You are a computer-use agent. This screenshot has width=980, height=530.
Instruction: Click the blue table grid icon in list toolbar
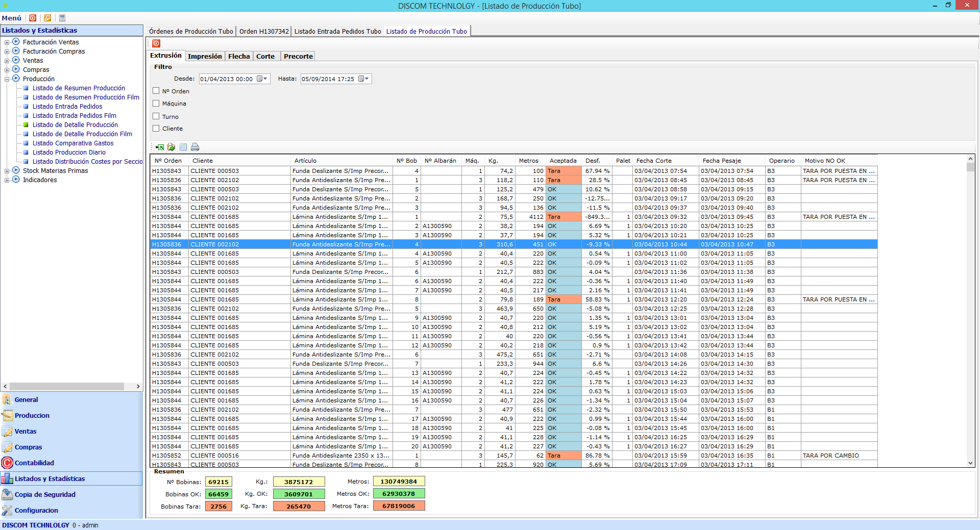click(183, 147)
